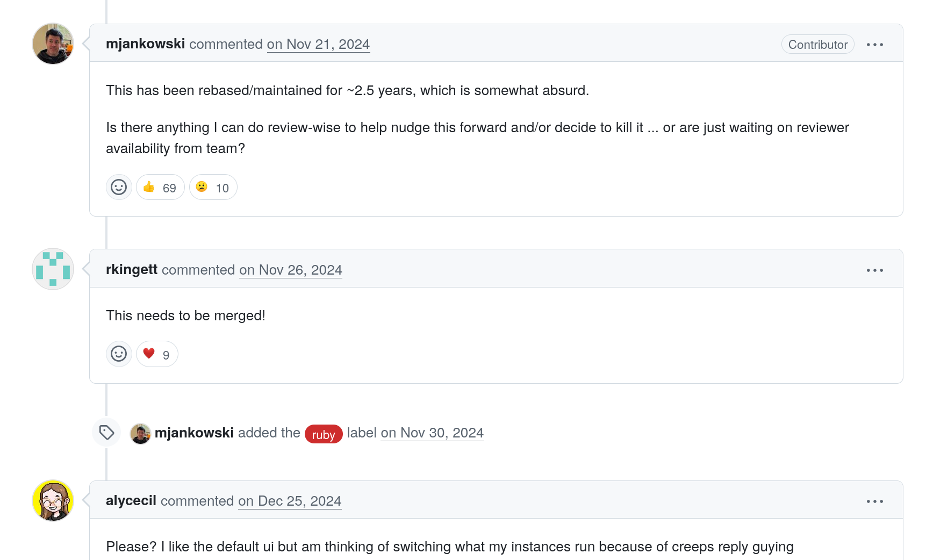Click the Contributor badge
Viewport: 933px width, 560px height.
[x=818, y=45]
